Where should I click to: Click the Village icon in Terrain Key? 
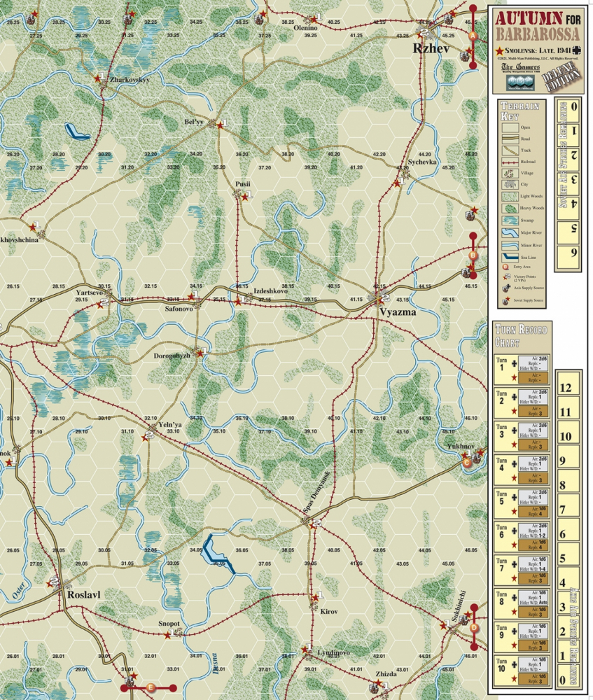pyautogui.click(x=512, y=173)
